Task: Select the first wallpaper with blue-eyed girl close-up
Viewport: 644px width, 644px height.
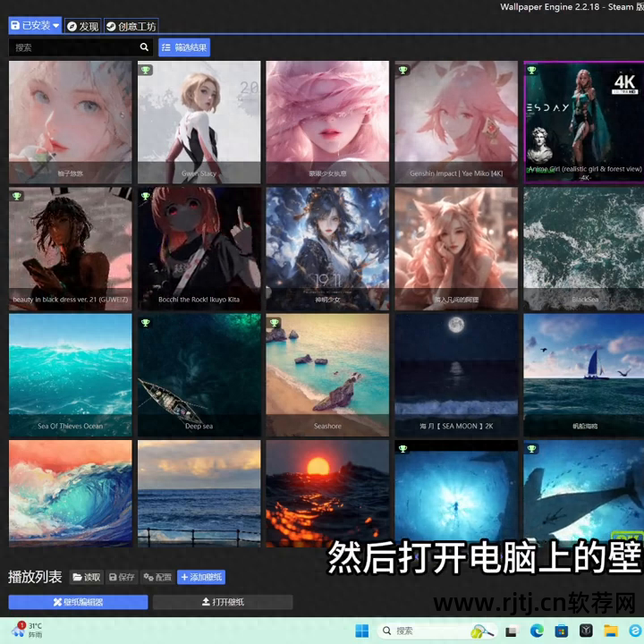Action: coord(71,122)
